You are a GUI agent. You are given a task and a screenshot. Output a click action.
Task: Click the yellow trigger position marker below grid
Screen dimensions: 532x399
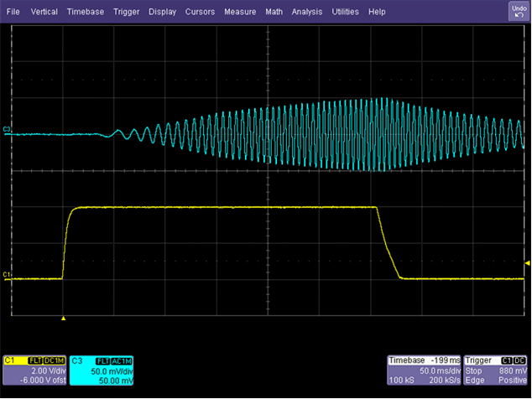coord(64,319)
